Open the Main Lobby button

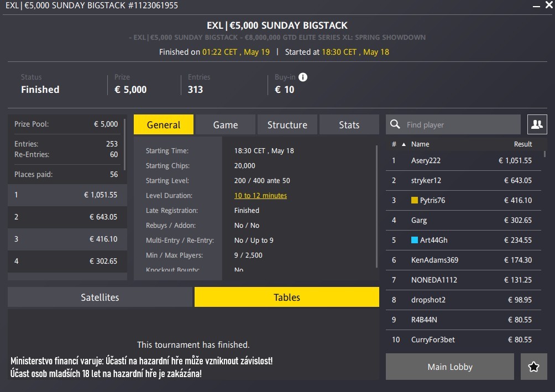450,367
